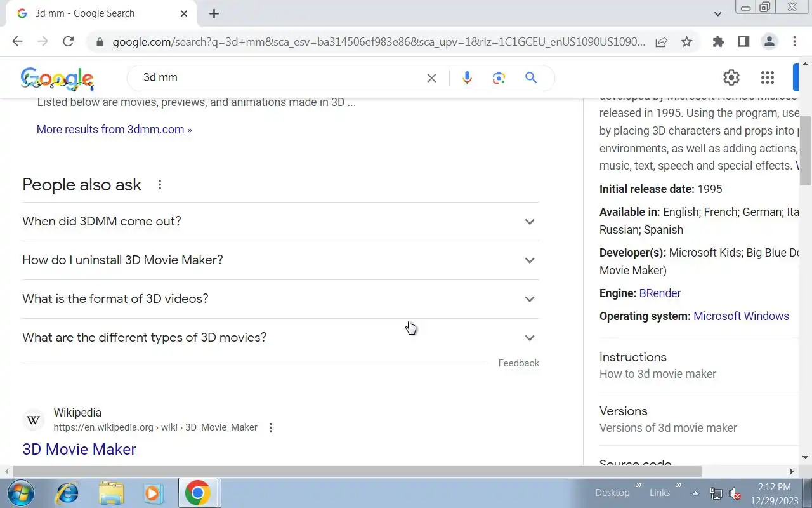Launch Internet Explorer from taskbar
The height and width of the screenshot is (508, 812).
point(67,493)
